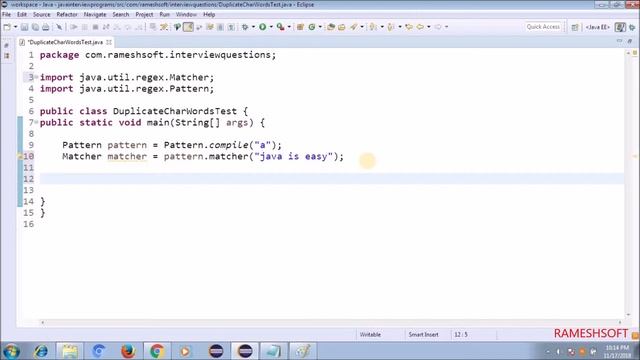640x360 pixels.
Task: Click the Debug perspective icon at far right
Action: tap(632, 27)
